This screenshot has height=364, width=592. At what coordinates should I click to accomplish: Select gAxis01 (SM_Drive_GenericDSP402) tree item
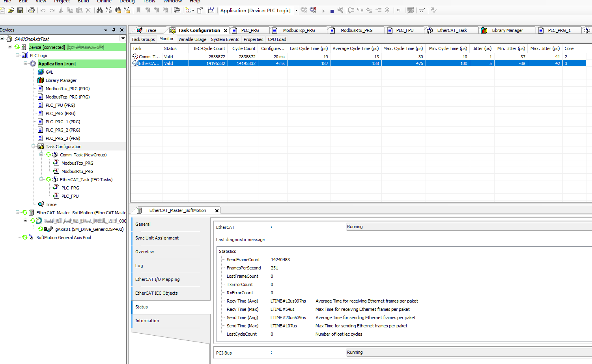coord(89,229)
